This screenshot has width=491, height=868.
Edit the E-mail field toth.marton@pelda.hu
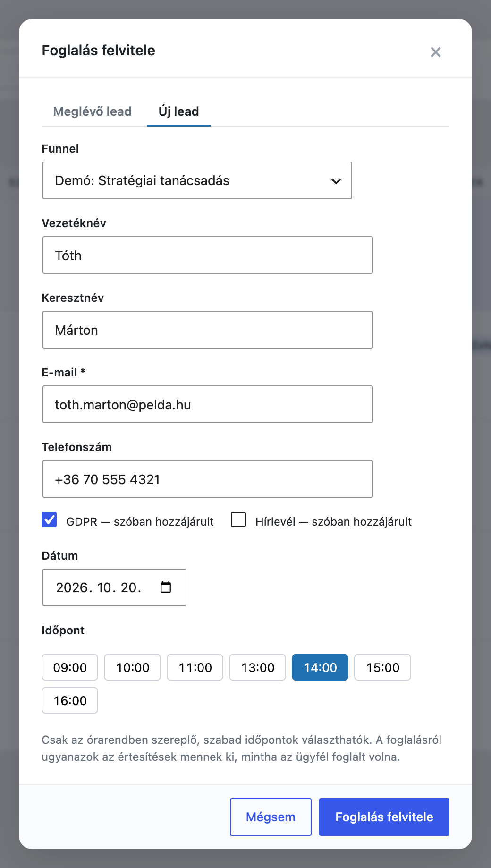[208, 404]
